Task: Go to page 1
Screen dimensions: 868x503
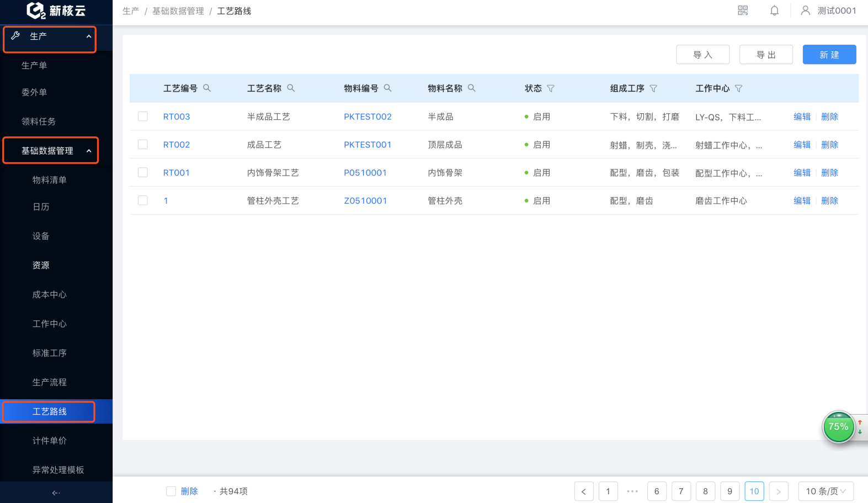Action: 608,491
